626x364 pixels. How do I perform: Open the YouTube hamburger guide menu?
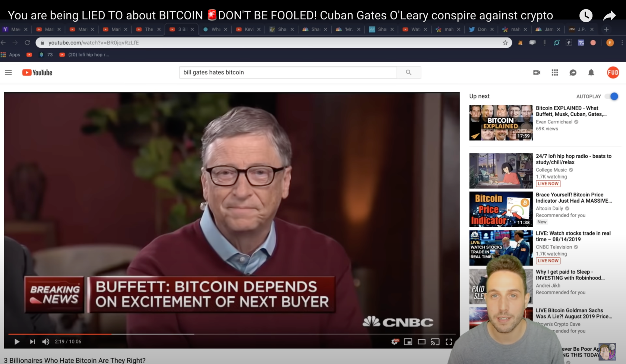pos(8,72)
